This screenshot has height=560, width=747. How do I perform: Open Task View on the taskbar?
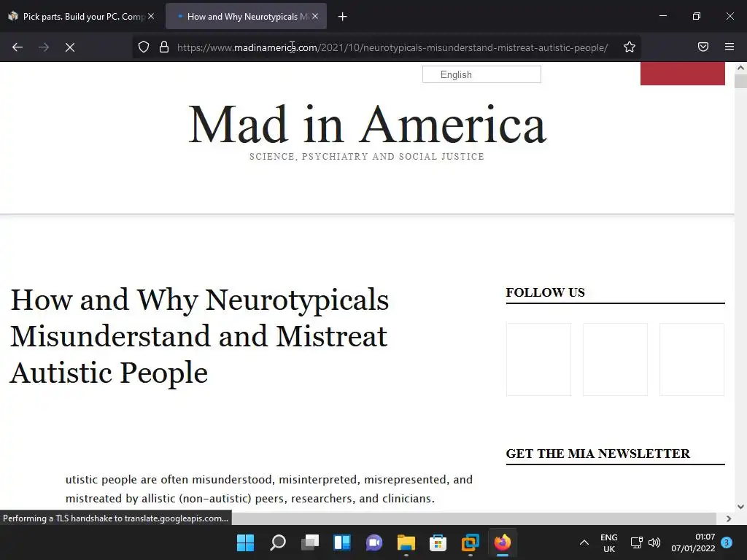[x=309, y=542]
